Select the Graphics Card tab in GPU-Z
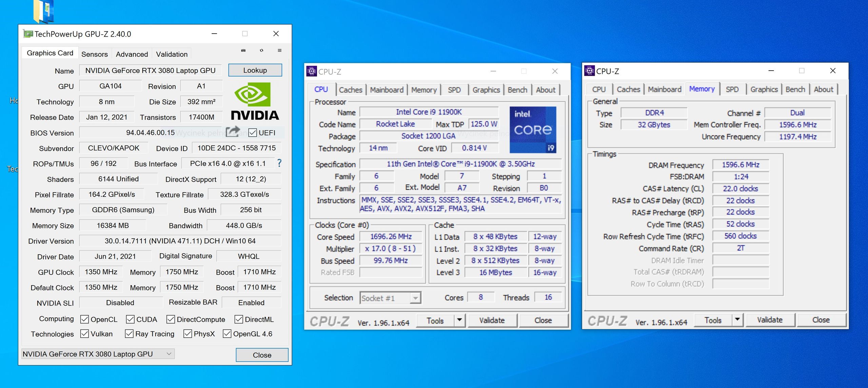This screenshot has width=868, height=388. point(50,53)
